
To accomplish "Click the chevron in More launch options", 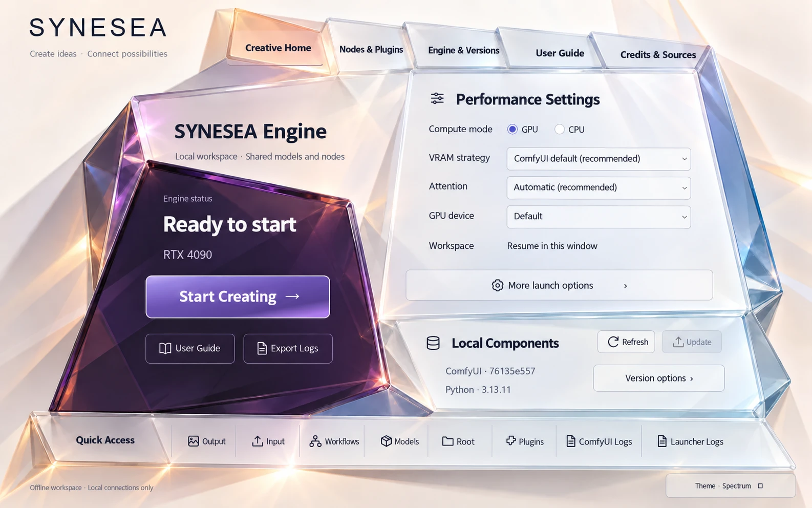I will 625,286.
